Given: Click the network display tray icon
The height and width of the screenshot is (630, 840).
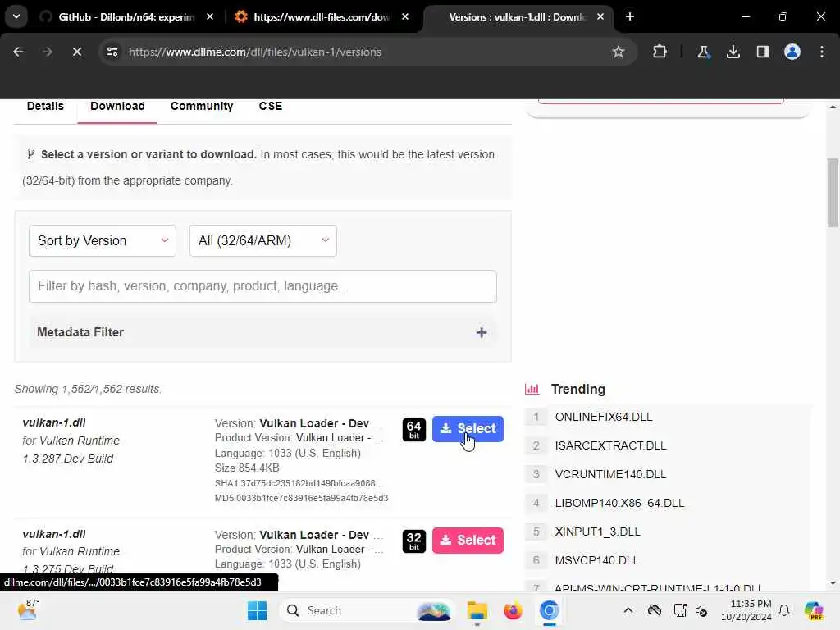Looking at the screenshot, I should 680,610.
